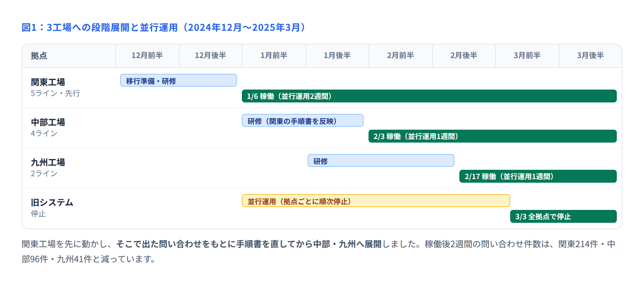Click the 九州工場 row's 研修 bar
This screenshot has width=644, height=288.
pyautogui.click(x=381, y=160)
